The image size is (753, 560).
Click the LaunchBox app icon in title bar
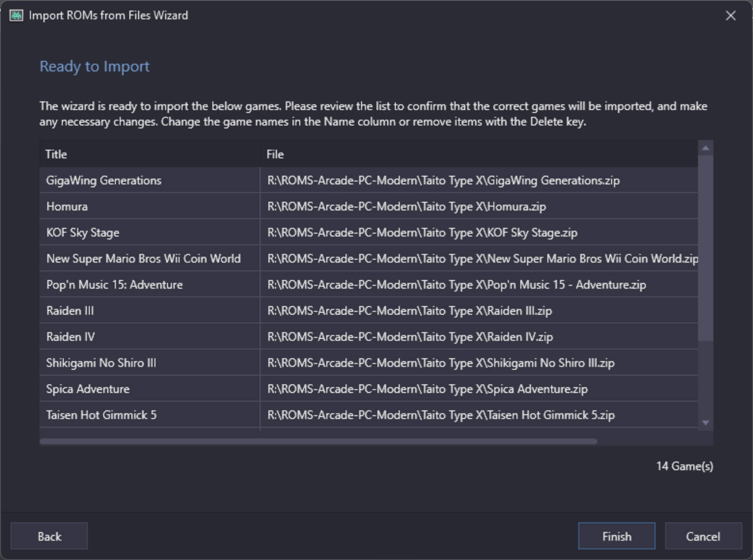(16, 15)
